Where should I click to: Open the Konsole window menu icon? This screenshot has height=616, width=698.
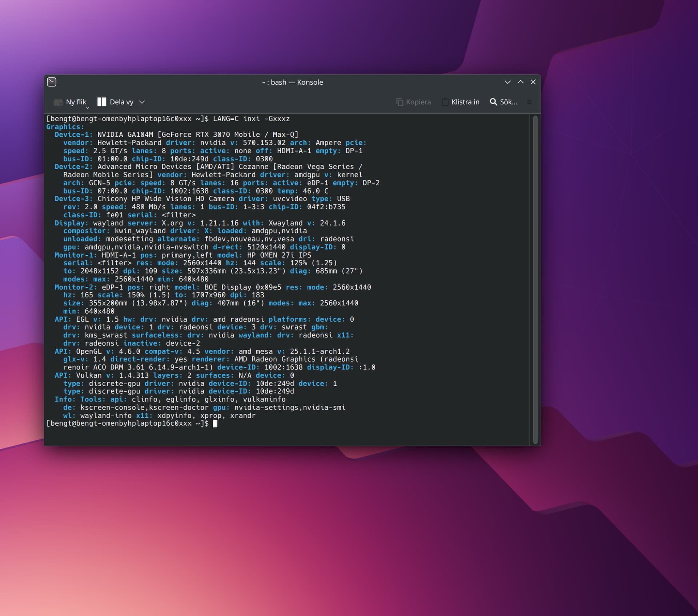point(52,82)
